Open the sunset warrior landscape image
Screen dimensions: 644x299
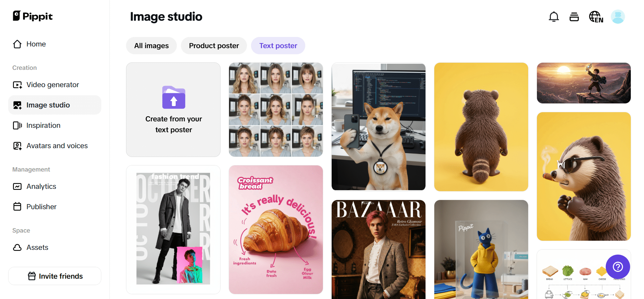(584, 83)
